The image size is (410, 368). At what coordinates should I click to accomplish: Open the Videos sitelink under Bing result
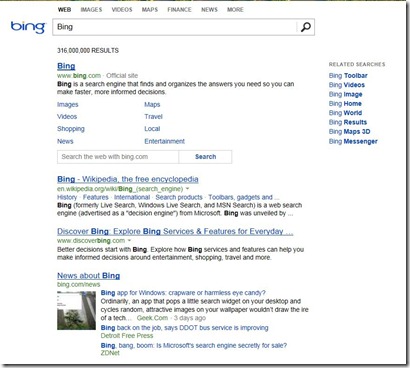point(67,117)
